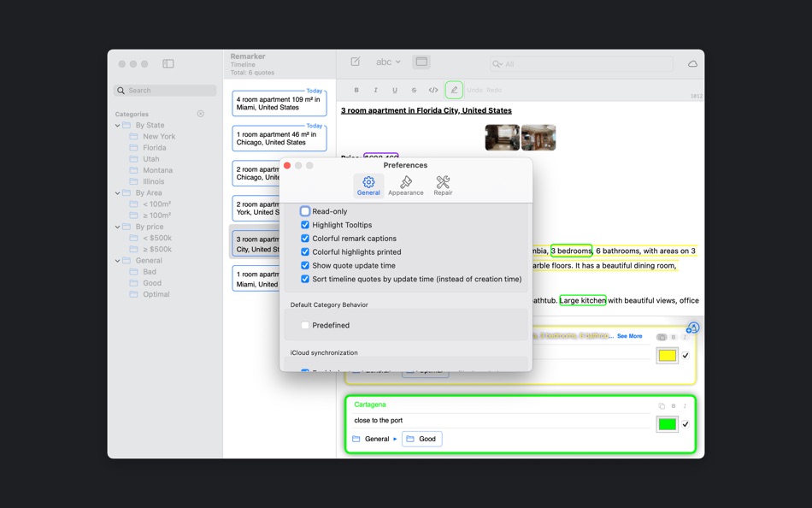Click the iCloud sync icon
This screenshot has width=812, height=508.
[692, 64]
